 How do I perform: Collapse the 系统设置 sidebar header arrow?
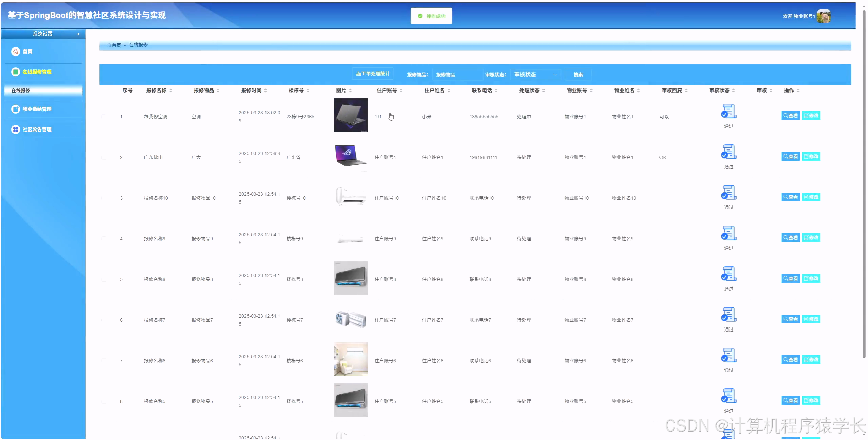click(x=78, y=34)
